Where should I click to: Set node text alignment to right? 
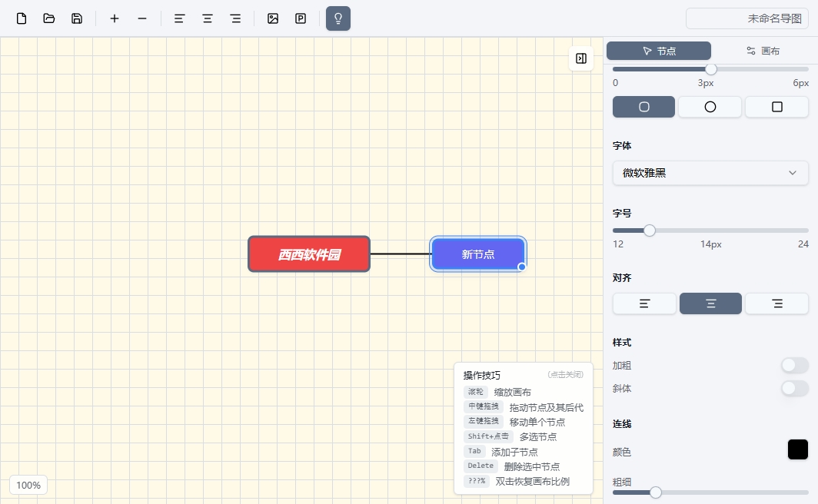[776, 303]
